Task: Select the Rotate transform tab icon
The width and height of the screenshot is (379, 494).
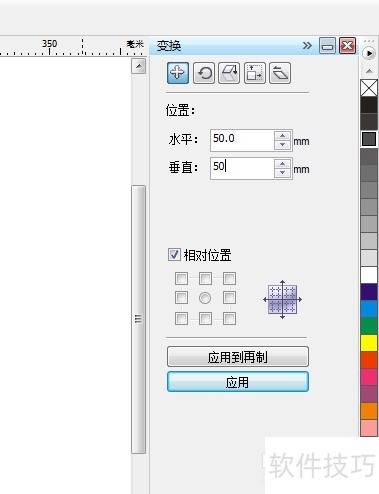Action: (204, 73)
